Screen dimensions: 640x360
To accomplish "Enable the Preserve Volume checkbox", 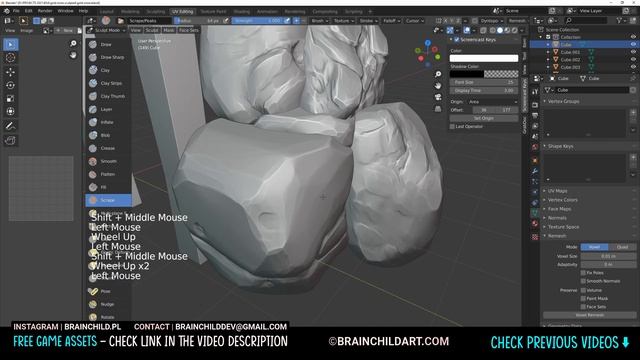I will (x=583, y=290).
